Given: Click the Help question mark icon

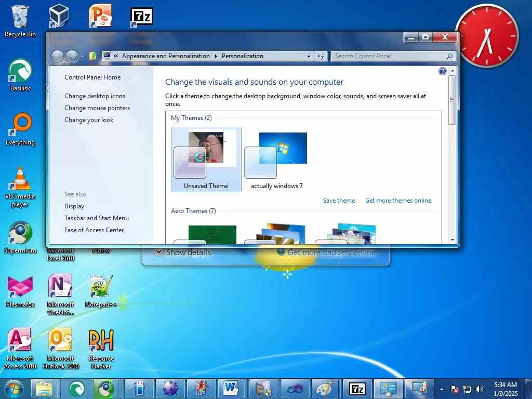Looking at the screenshot, I should [442, 71].
